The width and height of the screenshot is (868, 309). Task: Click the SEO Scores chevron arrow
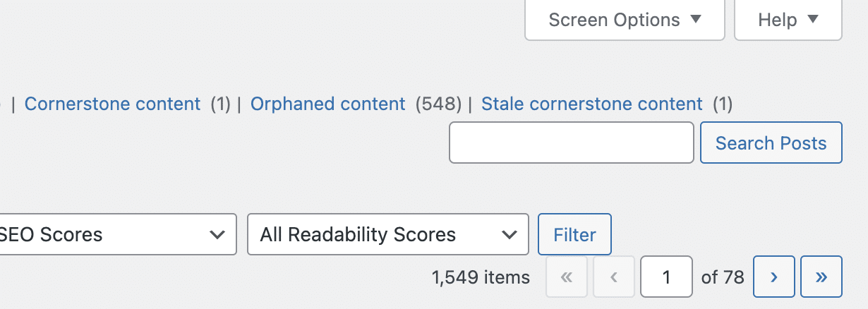(217, 234)
